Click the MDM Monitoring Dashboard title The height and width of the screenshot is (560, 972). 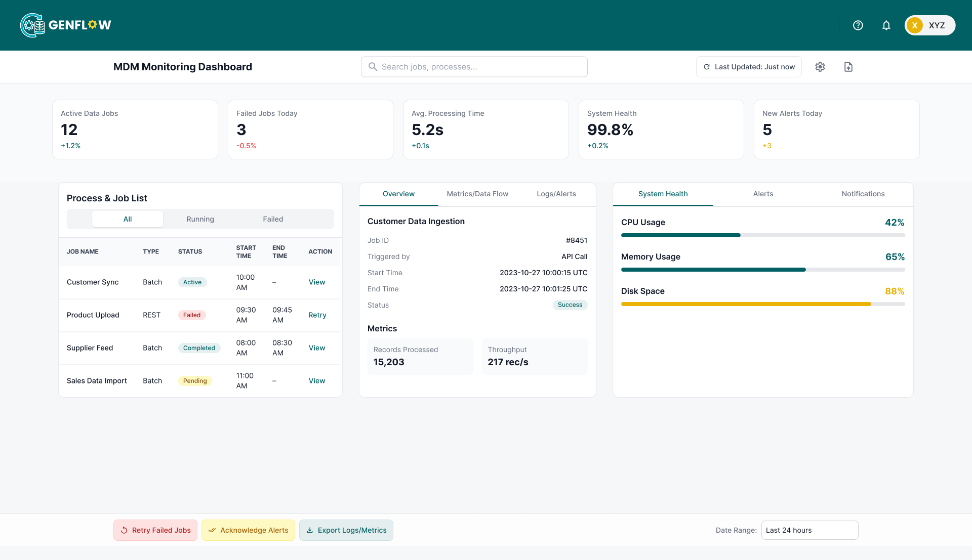coord(183,67)
